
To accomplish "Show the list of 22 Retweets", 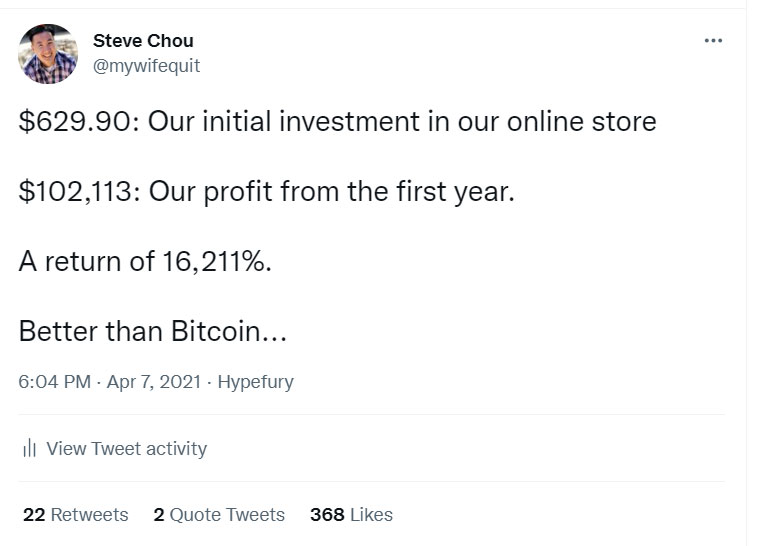I will 75,515.
